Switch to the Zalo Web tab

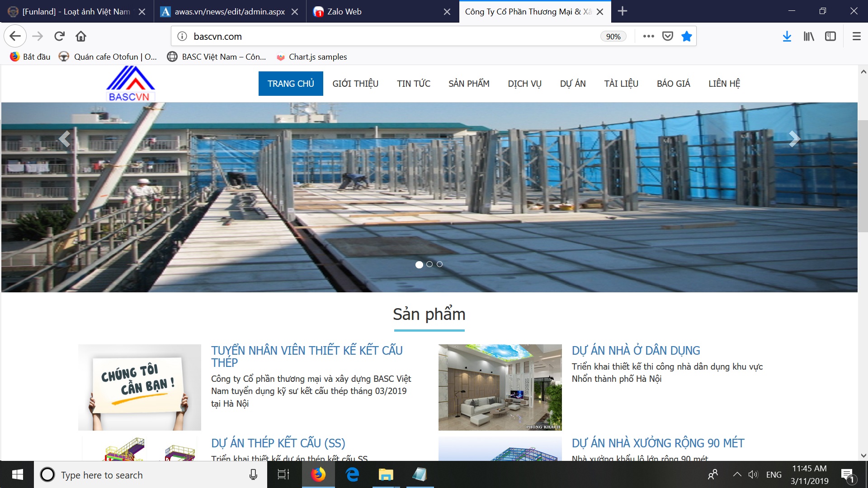(x=344, y=12)
